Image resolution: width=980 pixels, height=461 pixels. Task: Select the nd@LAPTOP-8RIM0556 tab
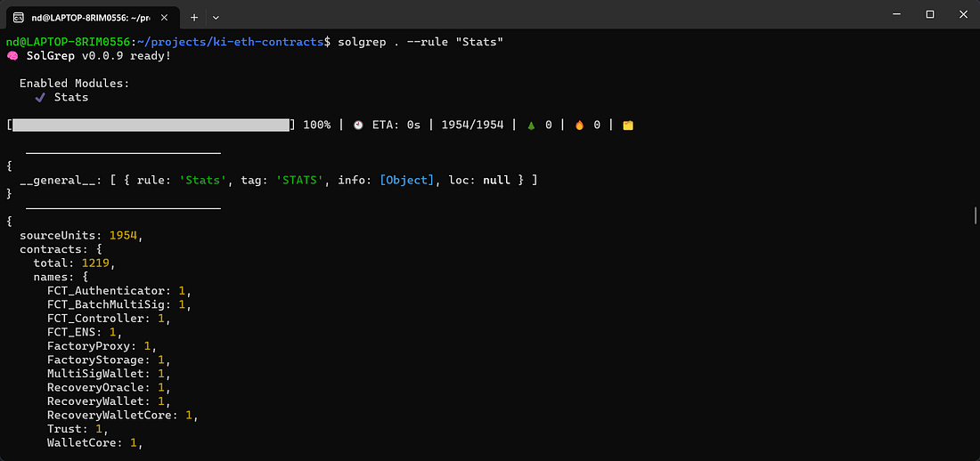(x=89, y=16)
